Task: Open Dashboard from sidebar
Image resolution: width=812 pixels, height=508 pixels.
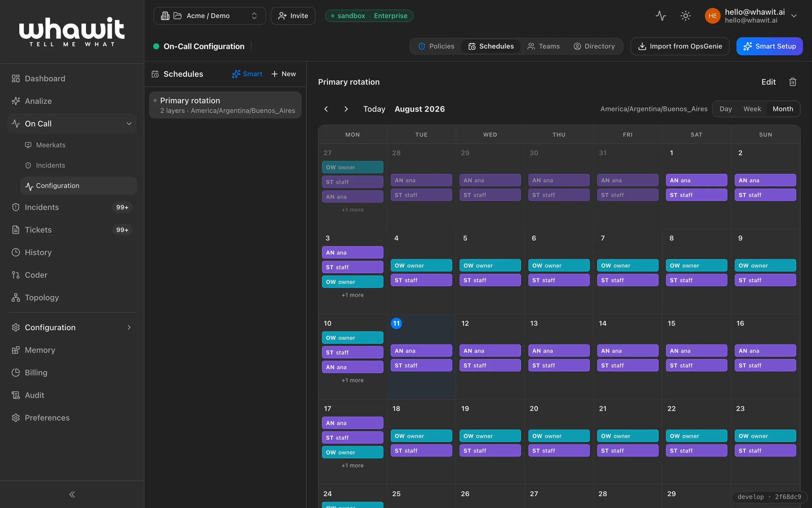Action: click(x=72, y=78)
